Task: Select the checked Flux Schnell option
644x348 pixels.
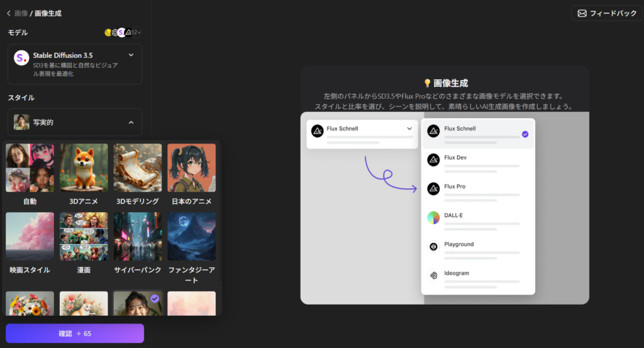Action: click(x=477, y=133)
